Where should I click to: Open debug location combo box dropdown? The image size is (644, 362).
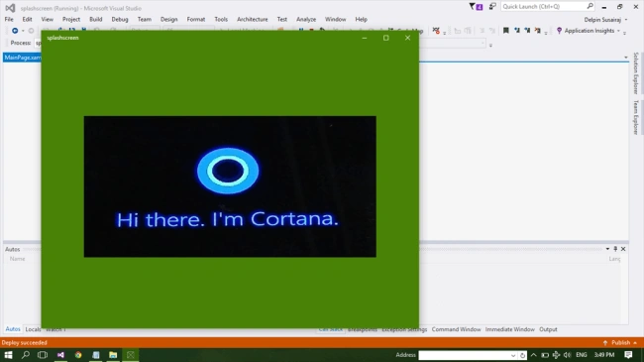[x=483, y=43]
